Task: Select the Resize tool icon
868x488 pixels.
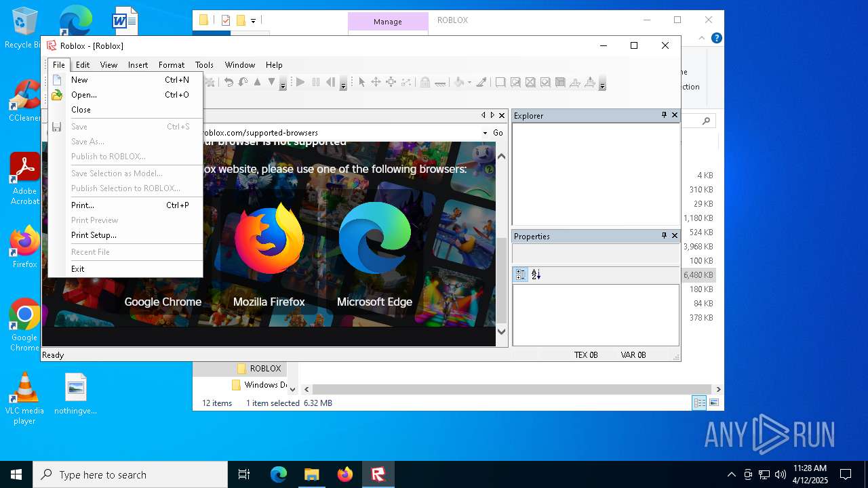Action: point(391,82)
